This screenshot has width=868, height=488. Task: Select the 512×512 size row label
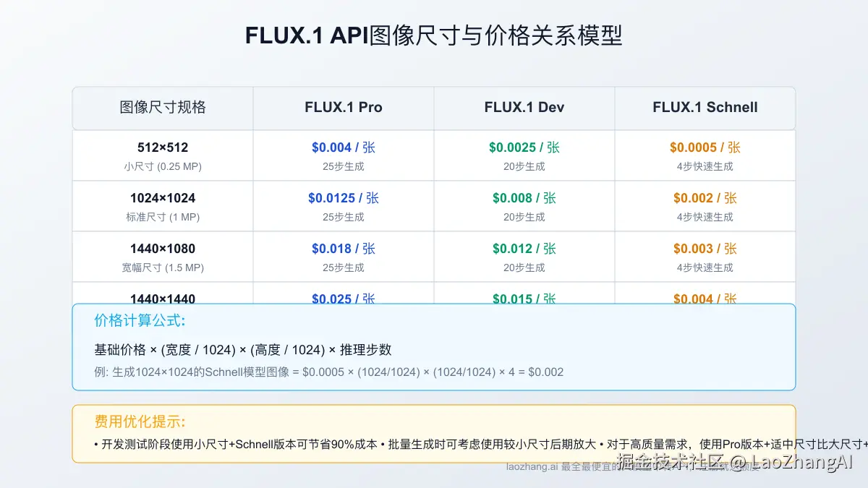(x=162, y=147)
